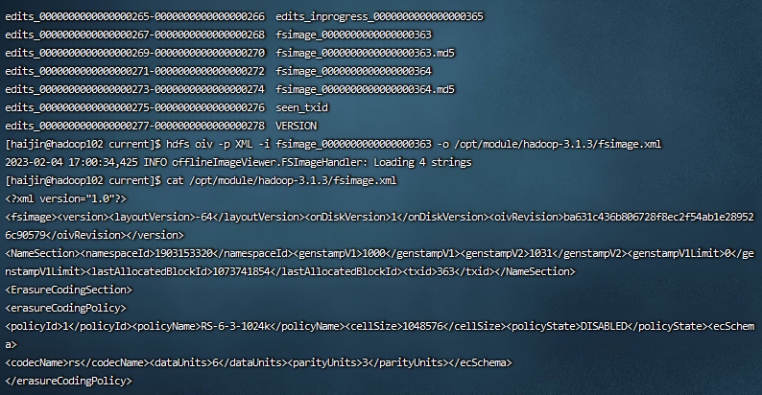Click the VERSION file name
Viewport: 762px width, 395px height.
[296, 126]
